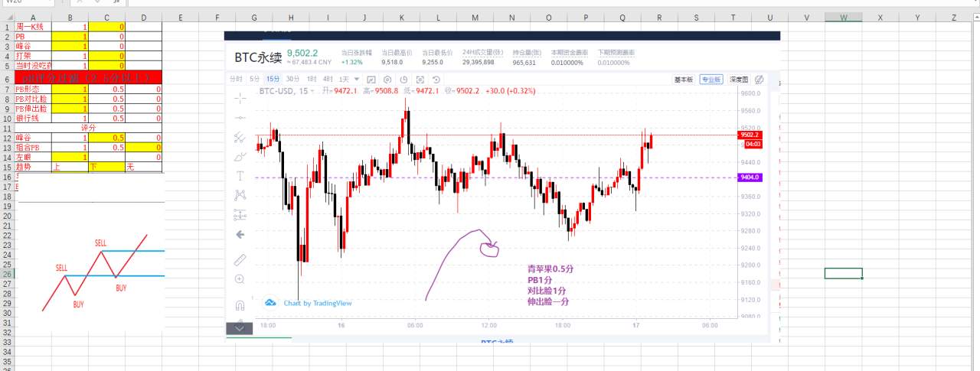The image size is (980, 371).
Task: Click yellow cell containing 下
Action: [x=106, y=167]
